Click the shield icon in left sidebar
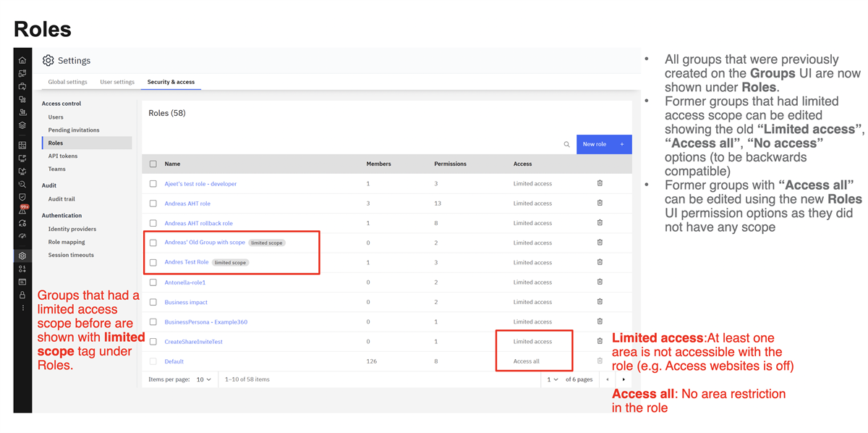 coord(22,197)
